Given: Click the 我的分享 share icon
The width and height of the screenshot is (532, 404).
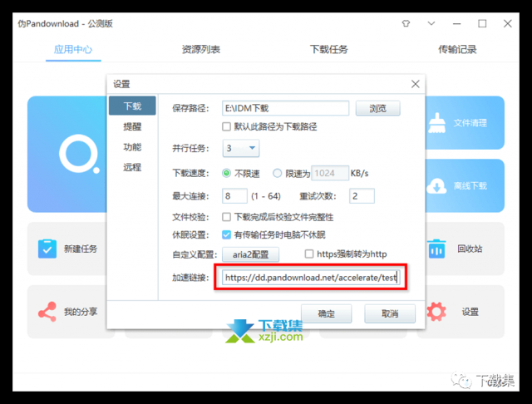Looking at the screenshot, I should coord(47,312).
